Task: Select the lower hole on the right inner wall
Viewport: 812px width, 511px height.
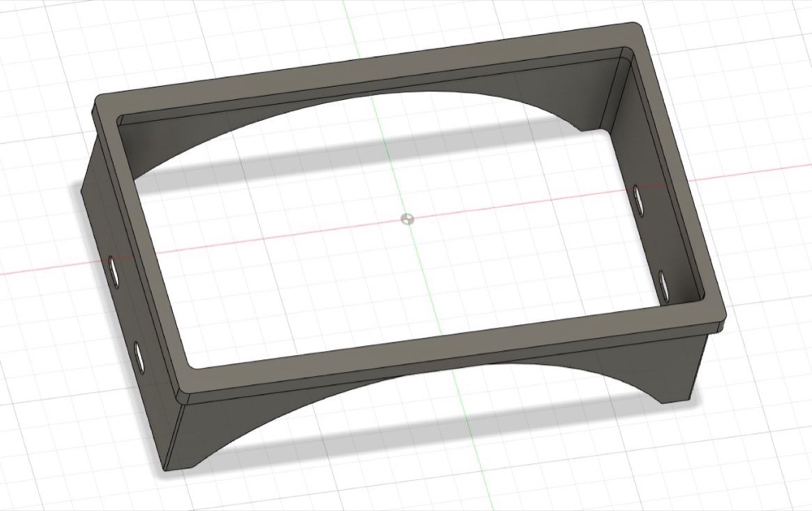Action: (x=664, y=284)
